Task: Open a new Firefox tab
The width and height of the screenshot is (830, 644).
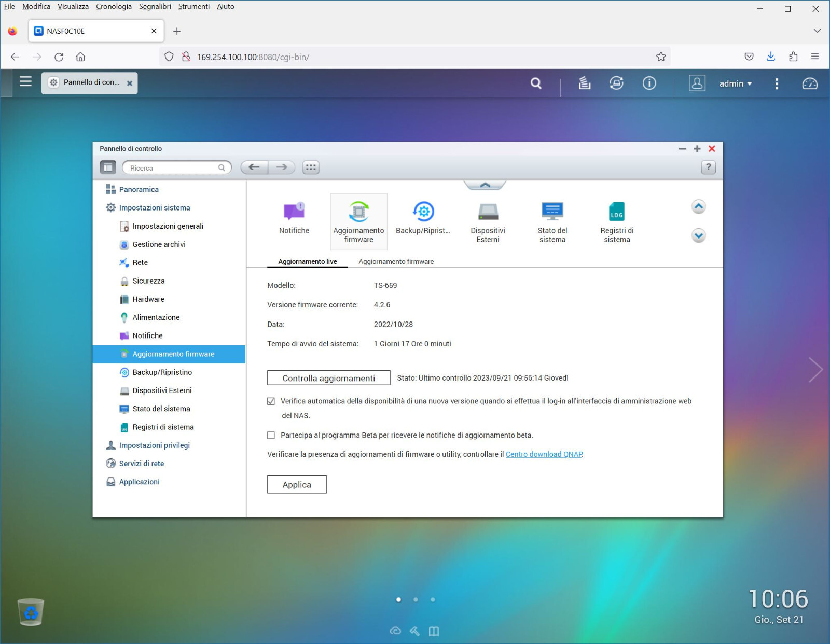Action: pos(176,31)
